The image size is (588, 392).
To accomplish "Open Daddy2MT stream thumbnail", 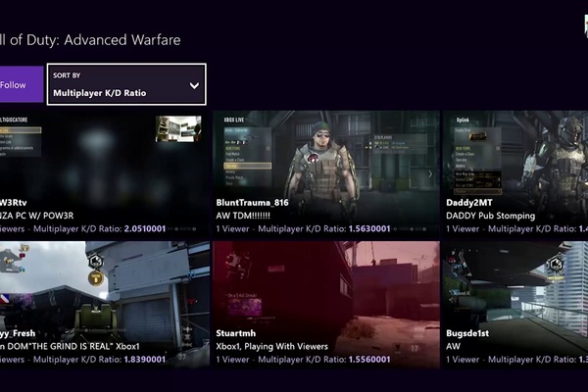I will click(515, 172).
